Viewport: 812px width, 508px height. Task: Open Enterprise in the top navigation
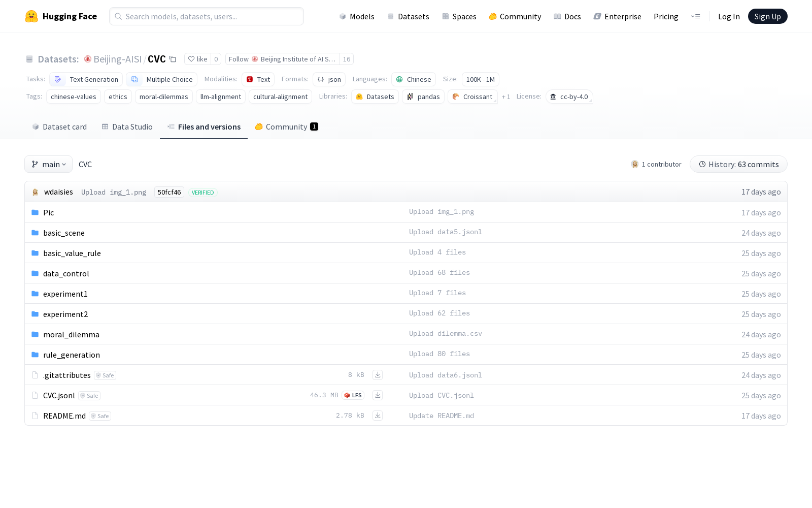point(618,16)
